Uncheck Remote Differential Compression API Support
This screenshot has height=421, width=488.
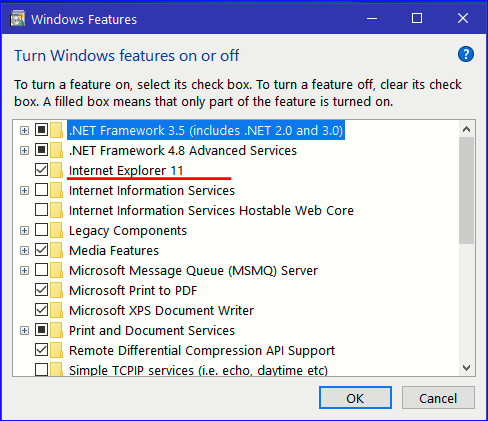point(41,350)
